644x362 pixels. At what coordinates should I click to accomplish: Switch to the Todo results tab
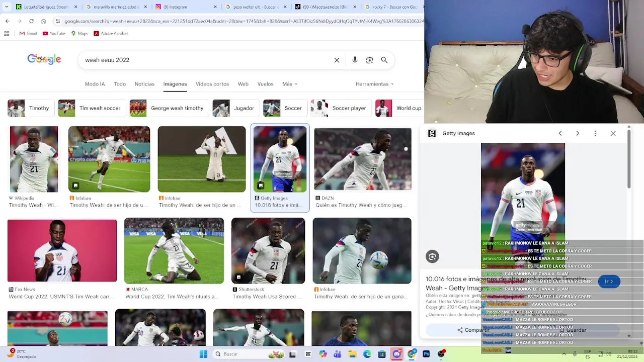pyautogui.click(x=120, y=84)
